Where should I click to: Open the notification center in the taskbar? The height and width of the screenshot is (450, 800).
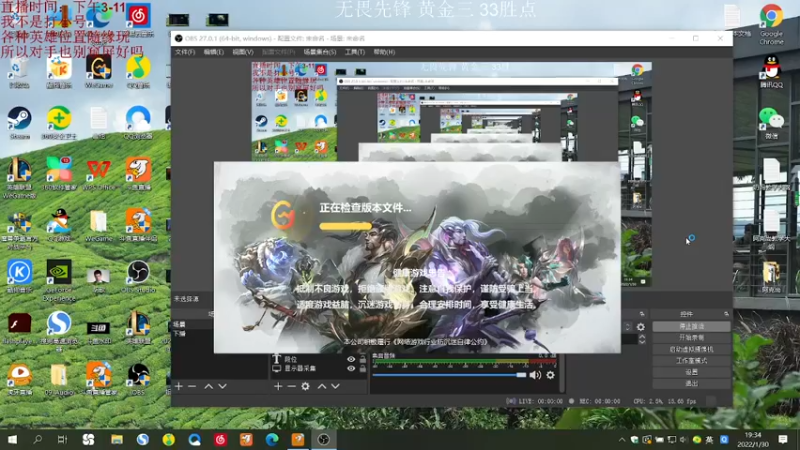pyautogui.click(x=783, y=439)
